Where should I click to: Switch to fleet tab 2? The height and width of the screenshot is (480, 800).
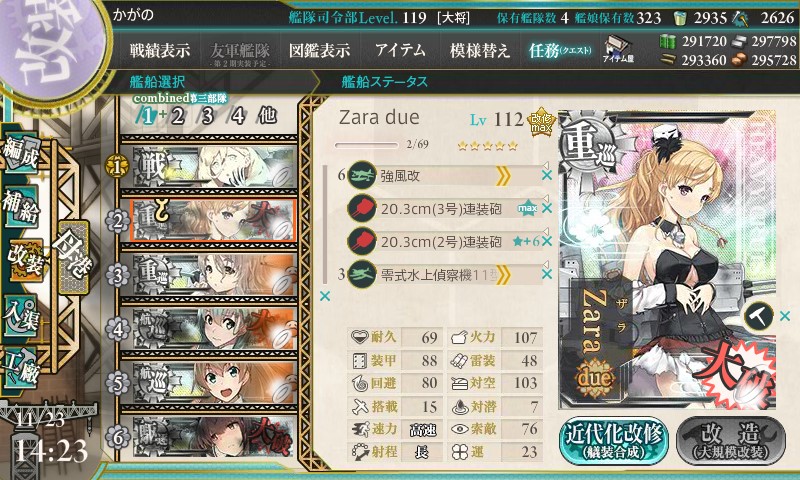click(178, 116)
